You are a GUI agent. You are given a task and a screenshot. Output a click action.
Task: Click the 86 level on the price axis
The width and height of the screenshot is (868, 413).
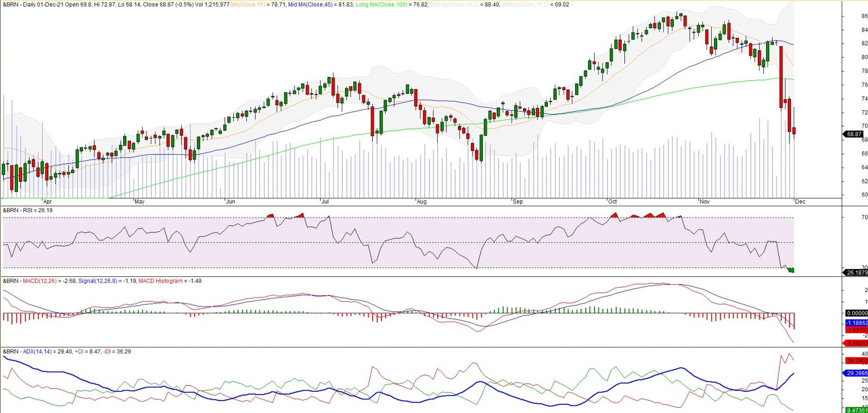(x=864, y=16)
